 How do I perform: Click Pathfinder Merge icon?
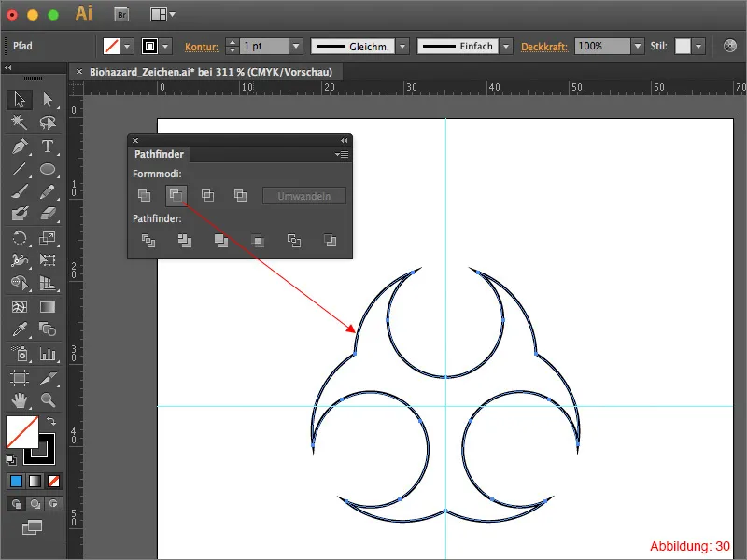pyautogui.click(x=221, y=241)
